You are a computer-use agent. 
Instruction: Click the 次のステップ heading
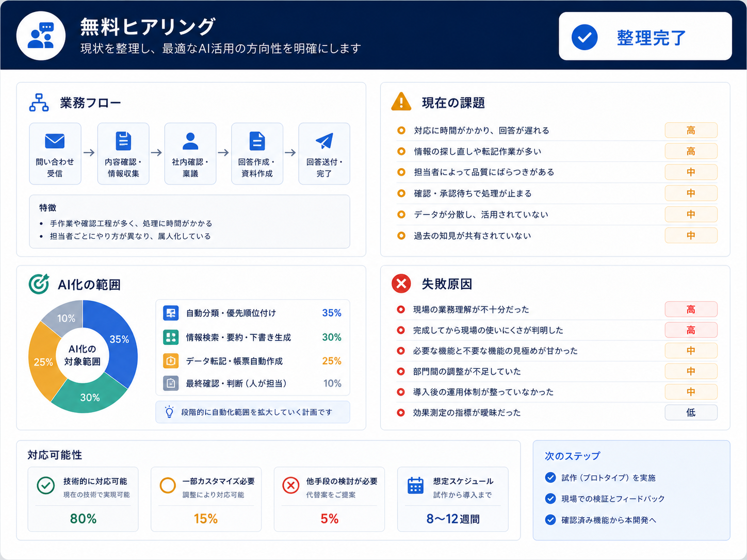[x=573, y=456]
